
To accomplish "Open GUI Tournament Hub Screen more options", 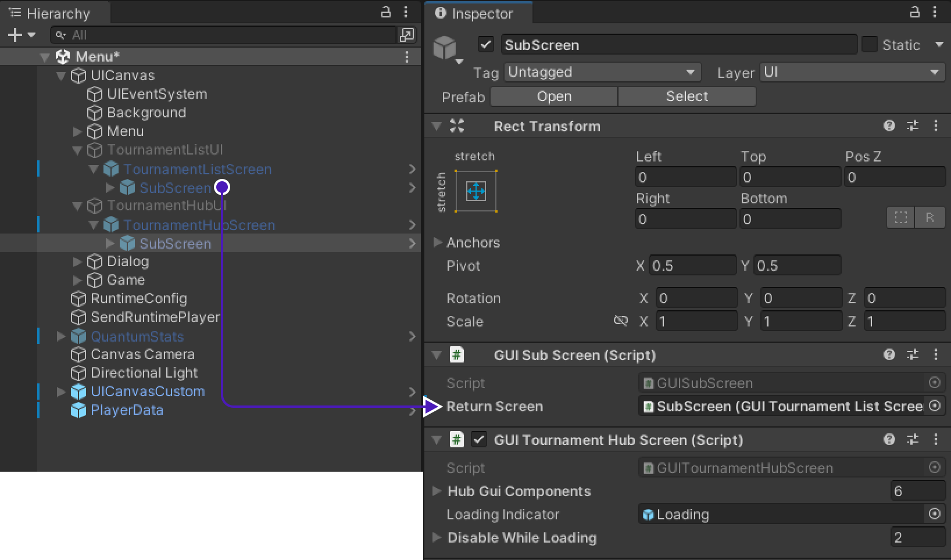I will pyautogui.click(x=935, y=440).
